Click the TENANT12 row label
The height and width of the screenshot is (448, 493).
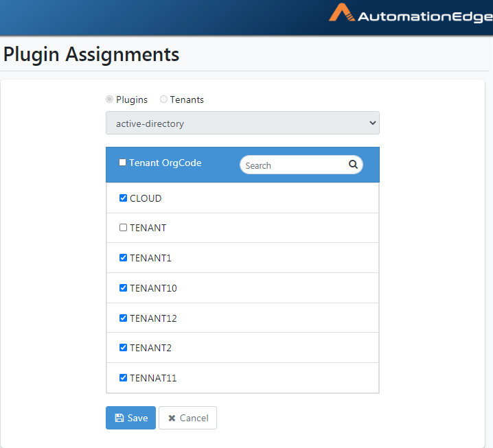(x=153, y=318)
